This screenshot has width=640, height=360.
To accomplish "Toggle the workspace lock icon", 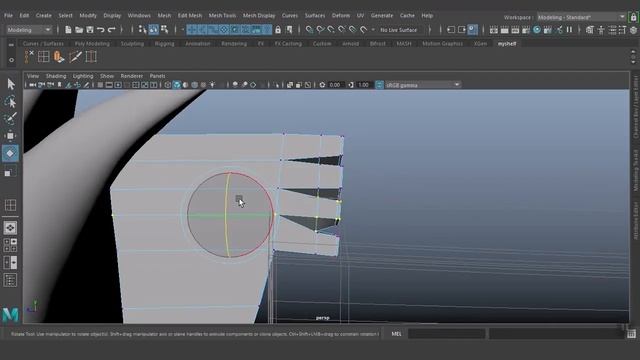I will coord(633,17).
